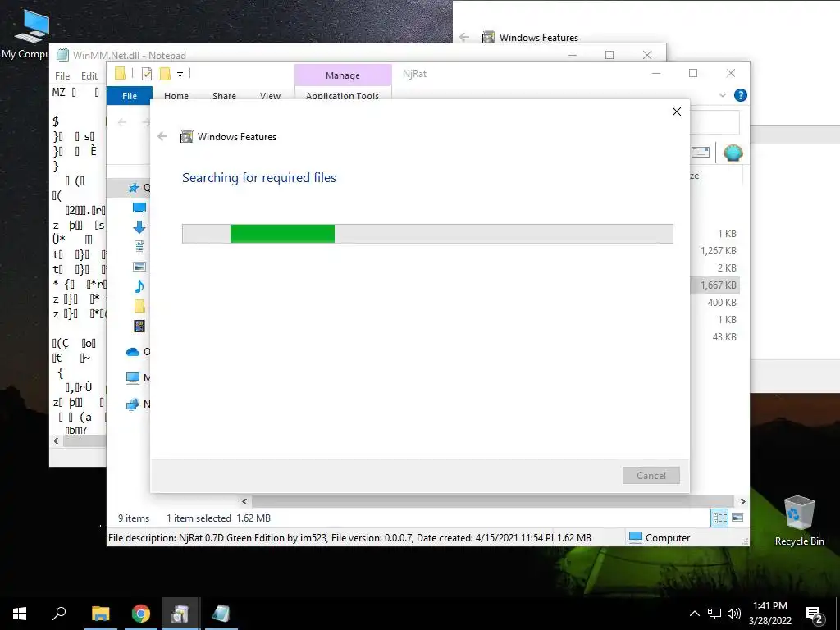Click the card icon left of the shell icon
This screenshot has width=840, height=630.
(x=701, y=153)
